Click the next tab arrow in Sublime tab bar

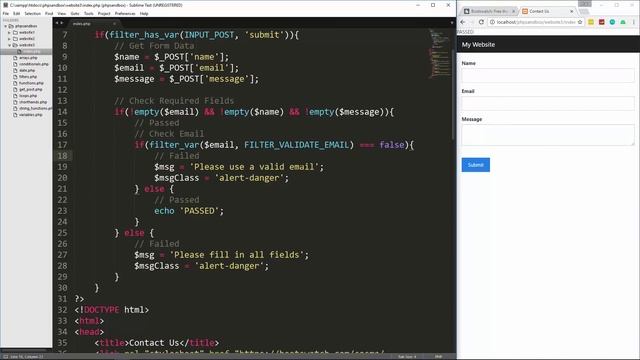pyautogui.click(x=62, y=23)
